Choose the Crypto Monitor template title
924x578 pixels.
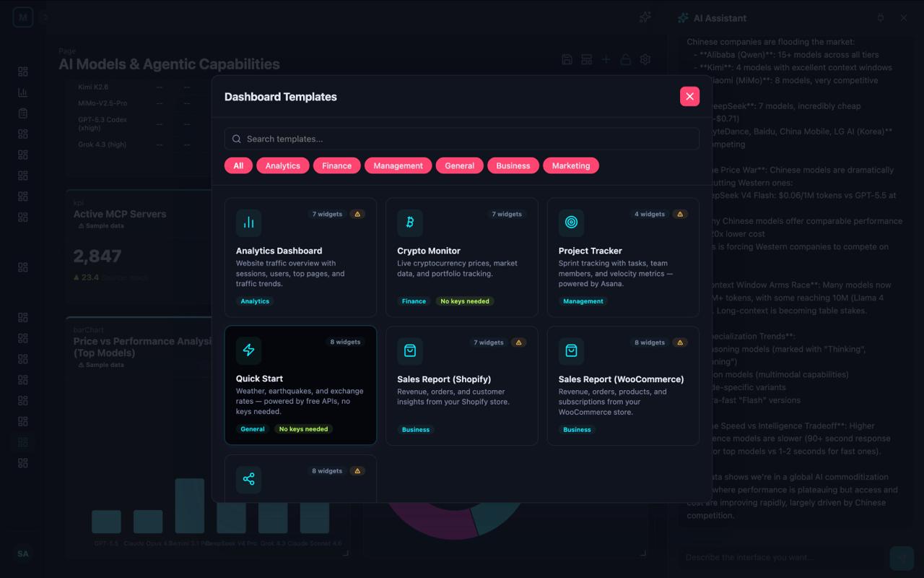click(x=429, y=251)
